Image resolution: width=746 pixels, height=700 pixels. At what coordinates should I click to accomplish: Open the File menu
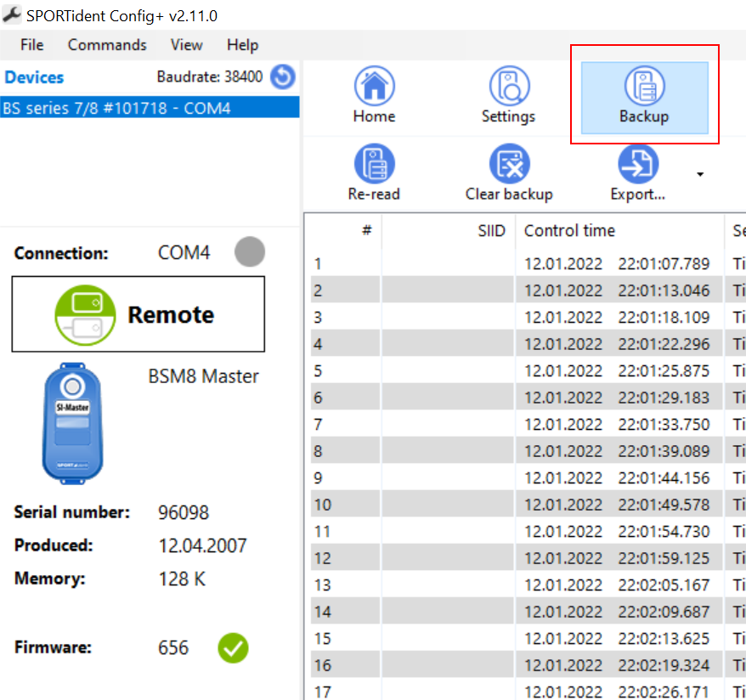click(31, 45)
